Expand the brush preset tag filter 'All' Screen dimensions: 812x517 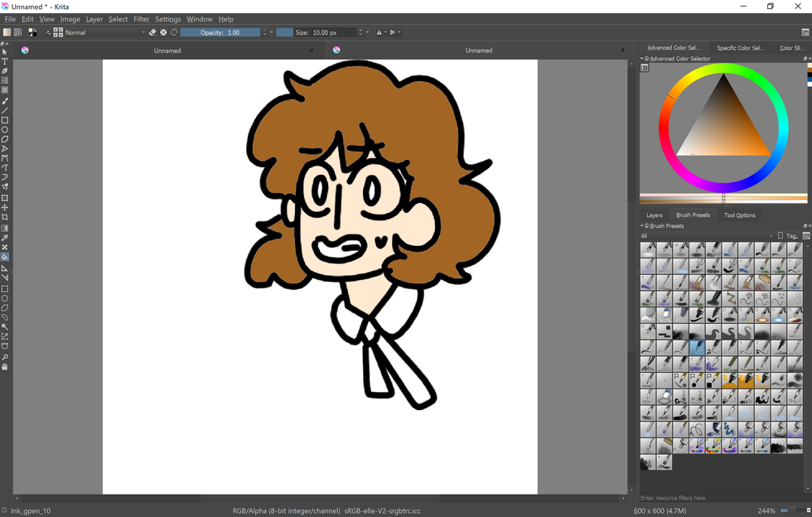tap(706, 236)
